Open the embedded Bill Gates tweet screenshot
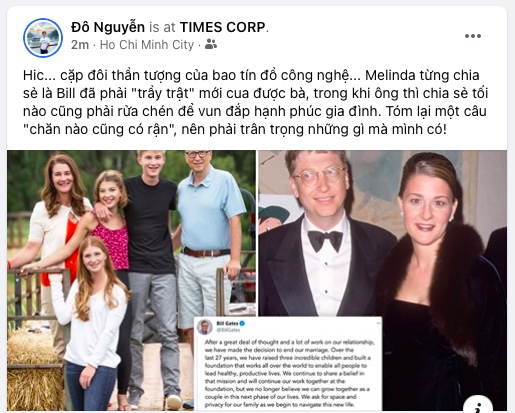Screen dimensions: 515x413 [x=288, y=364]
